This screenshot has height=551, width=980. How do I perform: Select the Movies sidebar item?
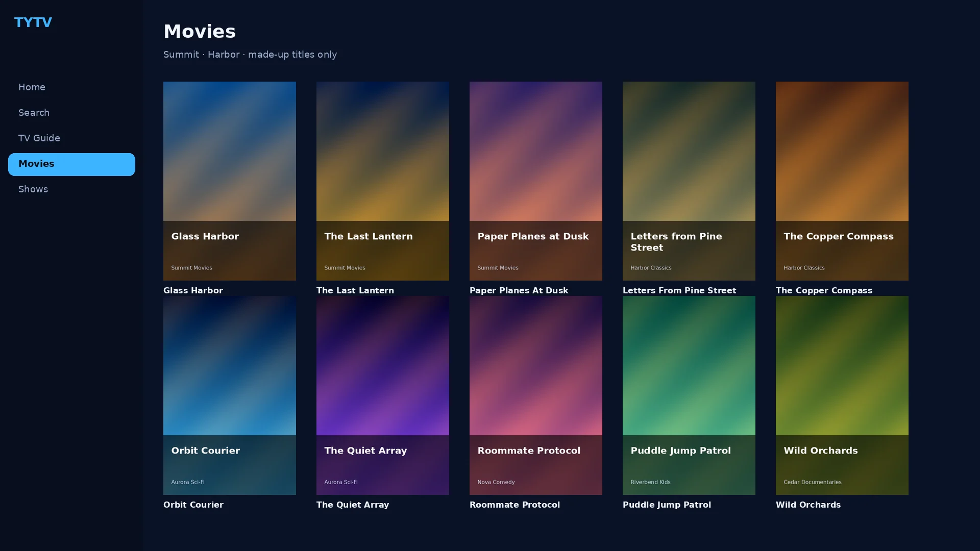point(71,164)
